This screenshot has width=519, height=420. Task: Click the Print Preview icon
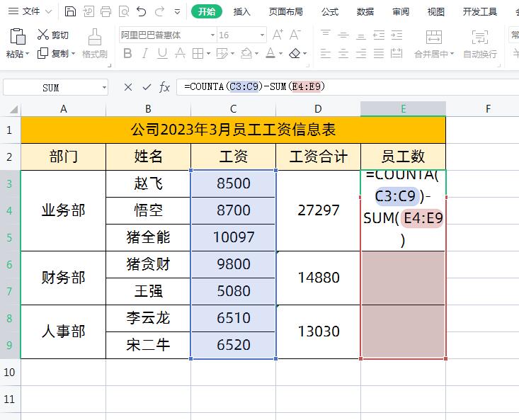click(x=124, y=11)
